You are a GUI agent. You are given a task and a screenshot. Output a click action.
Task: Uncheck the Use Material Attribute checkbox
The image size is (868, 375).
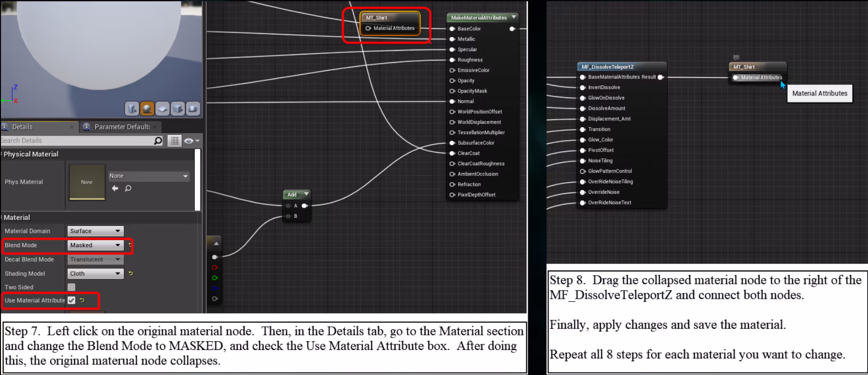coord(71,300)
